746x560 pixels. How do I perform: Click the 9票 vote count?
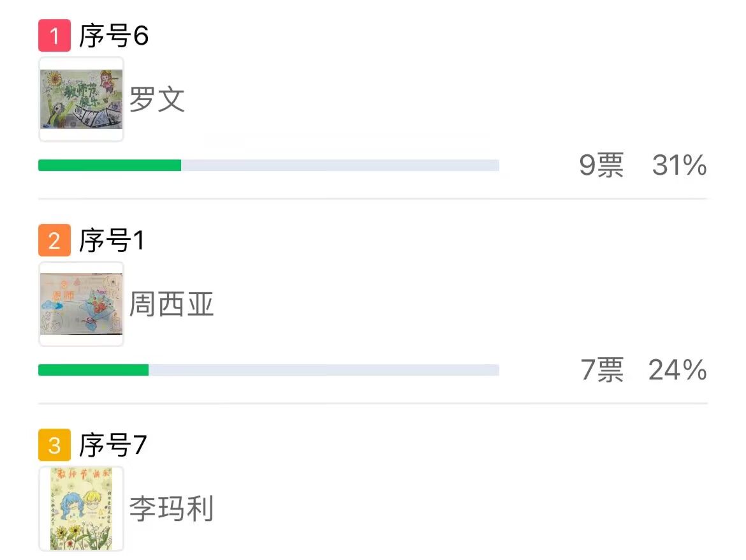coord(601,166)
